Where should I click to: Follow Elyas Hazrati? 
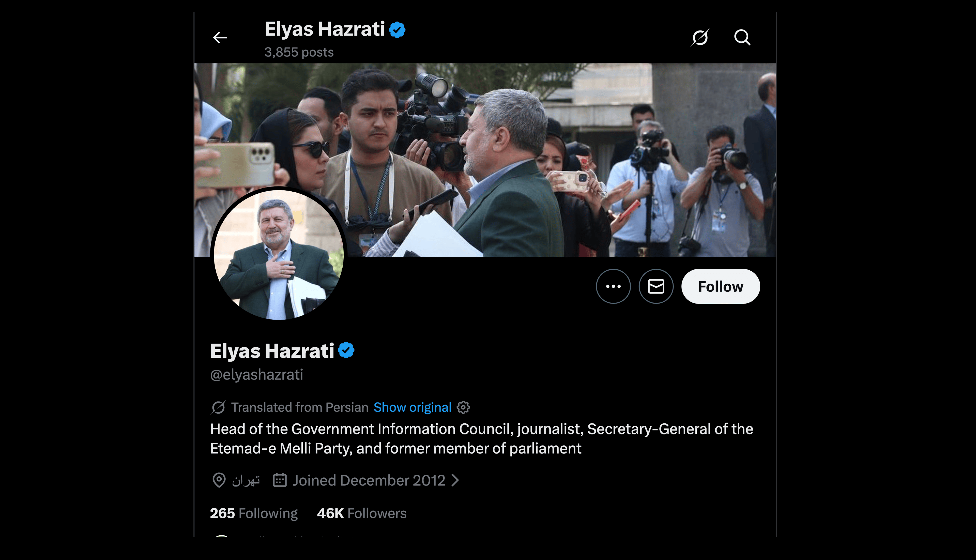click(x=721, y=286)
